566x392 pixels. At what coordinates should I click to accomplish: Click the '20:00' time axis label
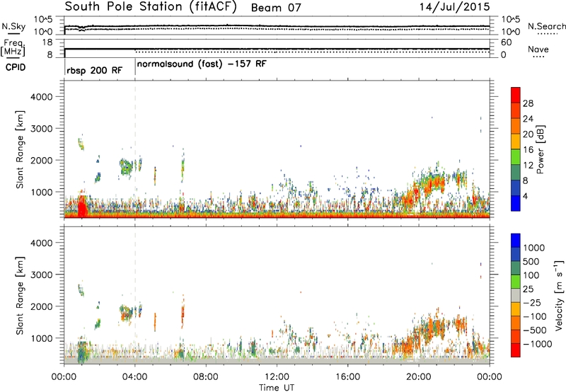[419, 376]
